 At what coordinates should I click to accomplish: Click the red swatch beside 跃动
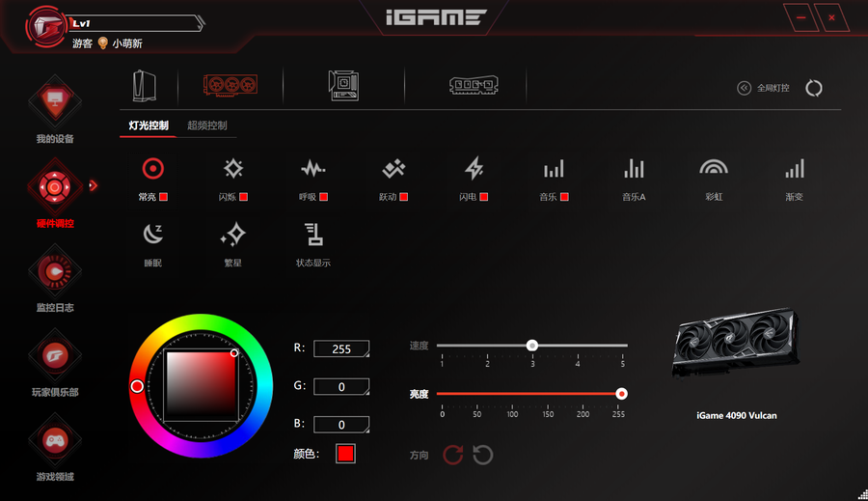(x=404, y=197)
